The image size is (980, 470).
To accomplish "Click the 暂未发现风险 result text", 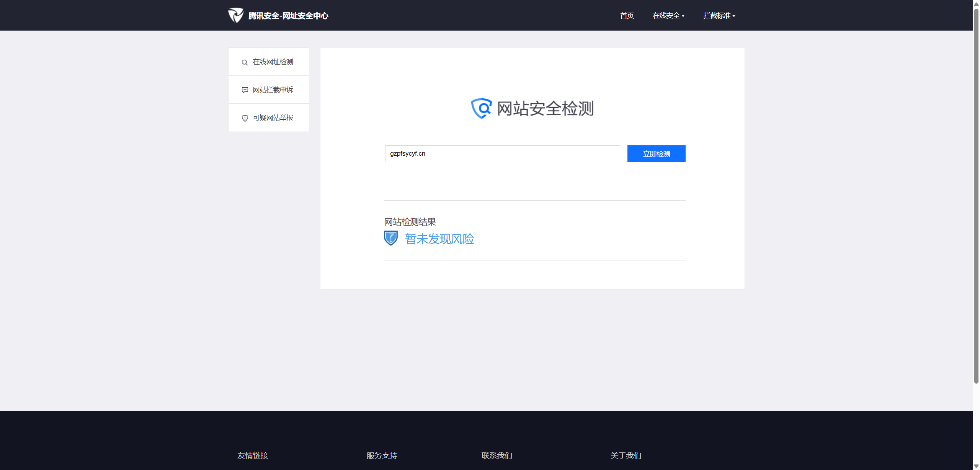I will click(439, 239).
